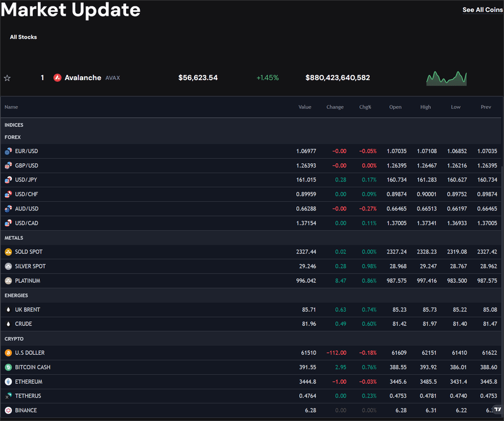Click market cap $880,423,640,582

click(338, 78)
